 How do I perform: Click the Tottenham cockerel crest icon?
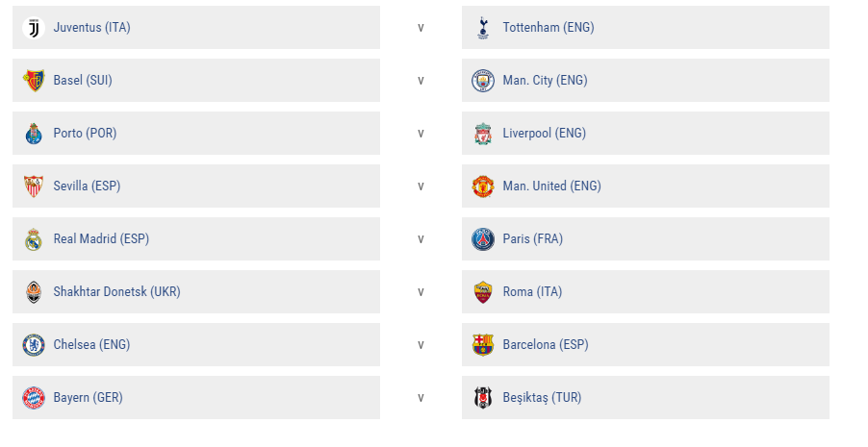(483, 28)
